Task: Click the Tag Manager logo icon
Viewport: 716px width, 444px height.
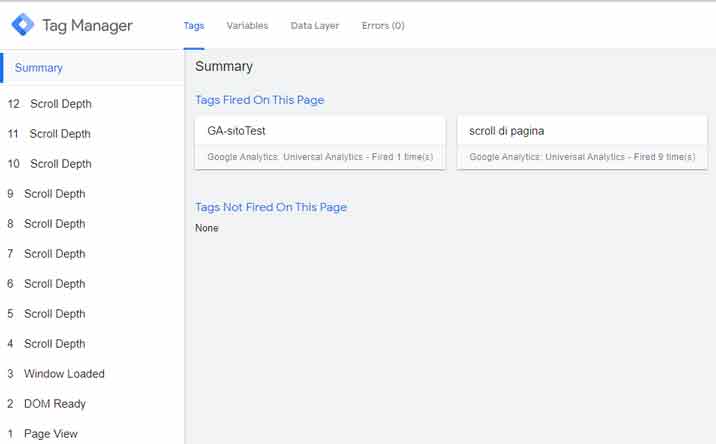Action: tap(23, 24)
